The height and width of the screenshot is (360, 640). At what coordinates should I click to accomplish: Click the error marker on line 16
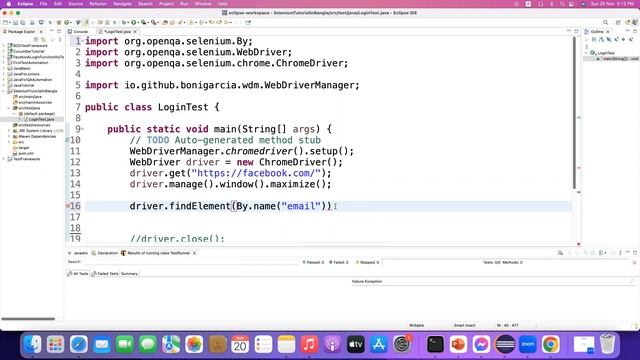(x=68, y=206)
